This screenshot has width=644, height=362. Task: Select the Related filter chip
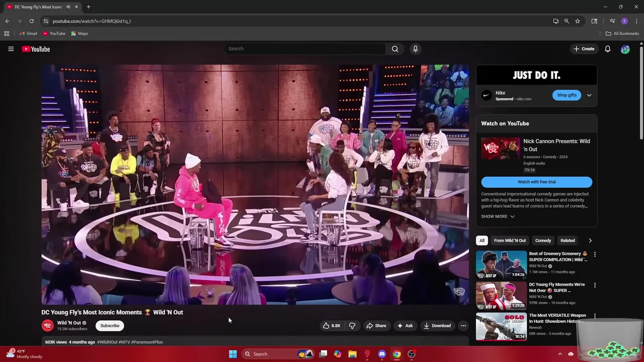click(568, 240)
